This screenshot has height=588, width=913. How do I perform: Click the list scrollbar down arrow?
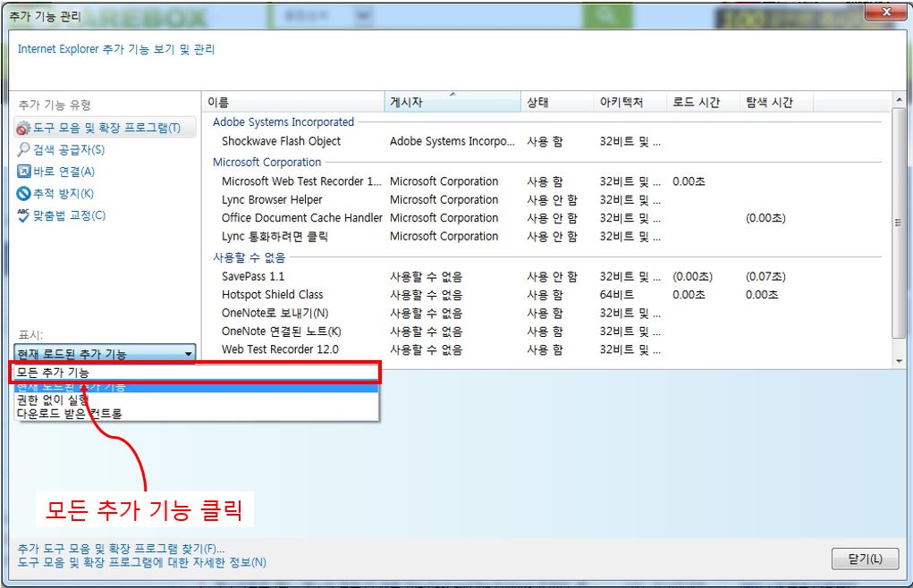coord(899,361)
